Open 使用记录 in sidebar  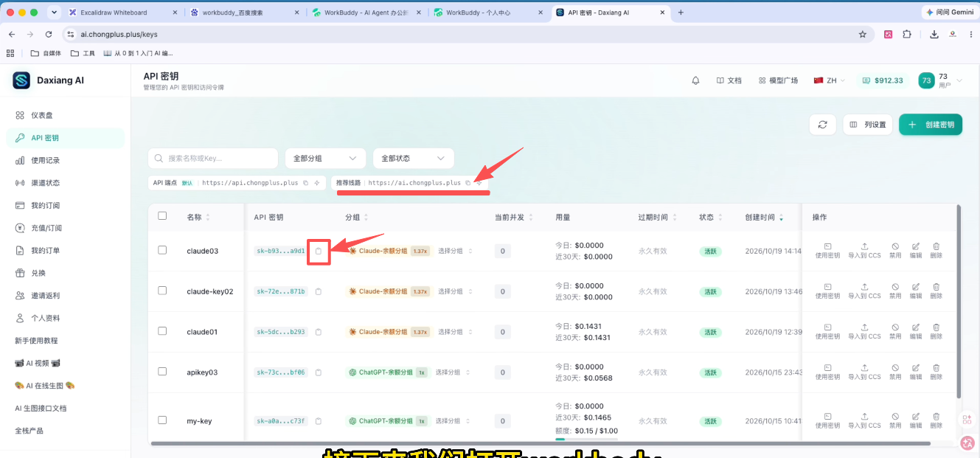66,160
